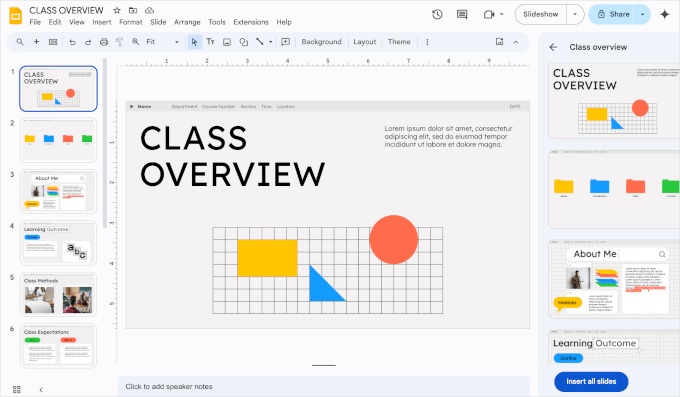Undo the last action
Image resolution: width=680 pixels, height=397 pixels.
[72, 42]
